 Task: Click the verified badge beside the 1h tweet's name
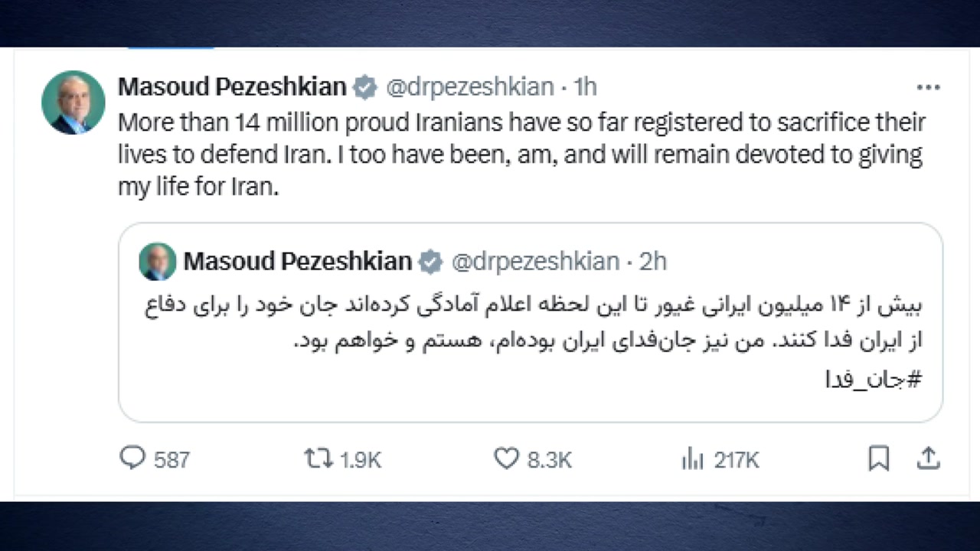[x=365, y=88]
